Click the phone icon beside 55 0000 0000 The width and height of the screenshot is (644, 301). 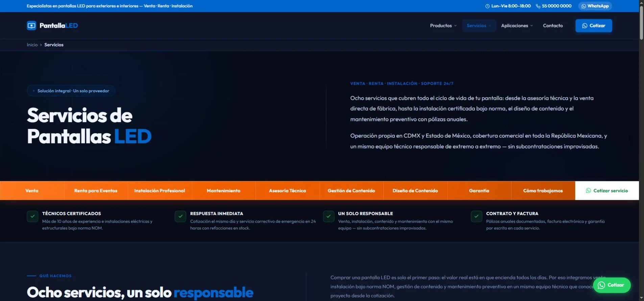point(538,6)
